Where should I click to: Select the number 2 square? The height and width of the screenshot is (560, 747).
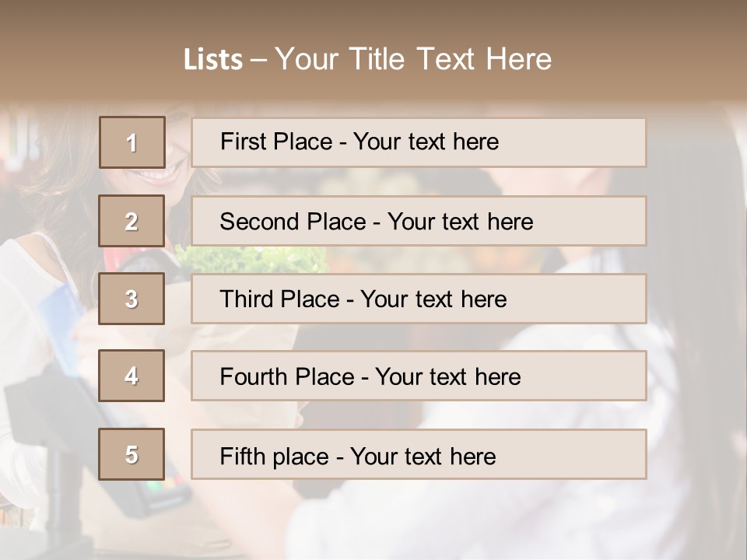[132, 221]
